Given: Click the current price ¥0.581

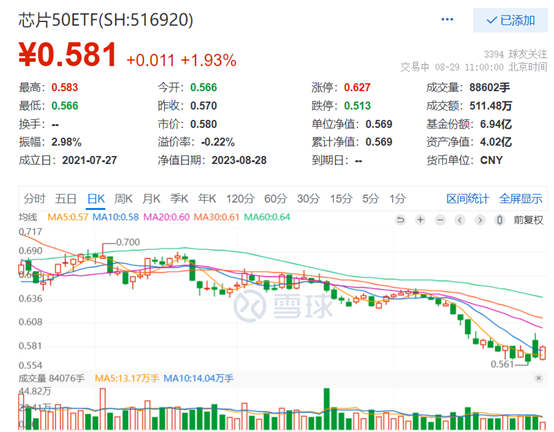Looking at the screenshot, I should pos(67,54).
